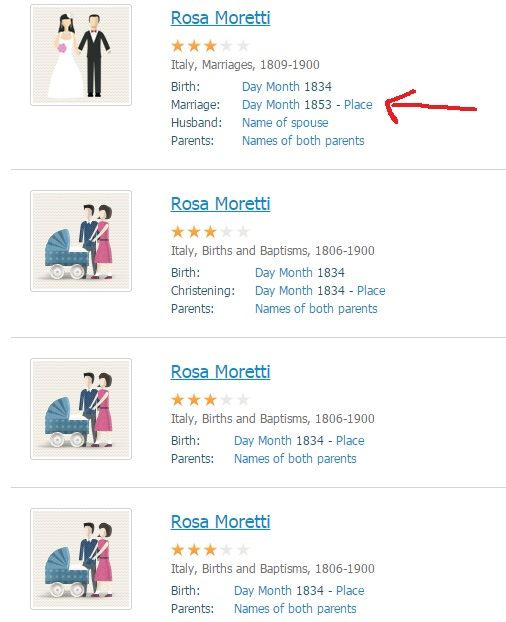Open the third record's family thumbnail image
The image size is (506, 622).
pos(81,409)
